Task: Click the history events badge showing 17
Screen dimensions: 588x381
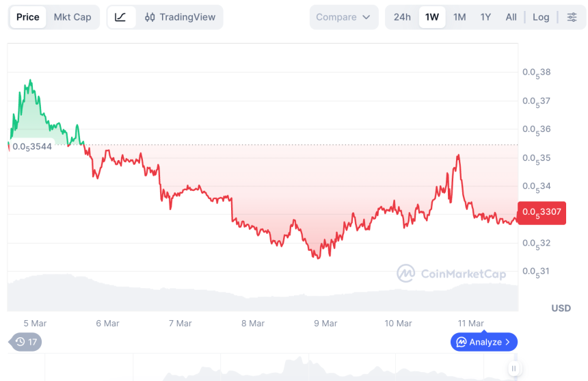Action: coord(26,342)
